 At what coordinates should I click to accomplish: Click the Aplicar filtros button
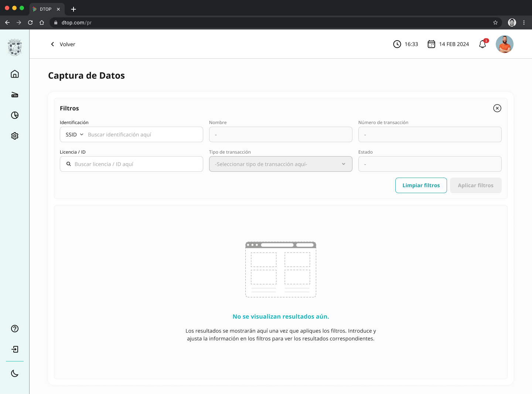475,185
